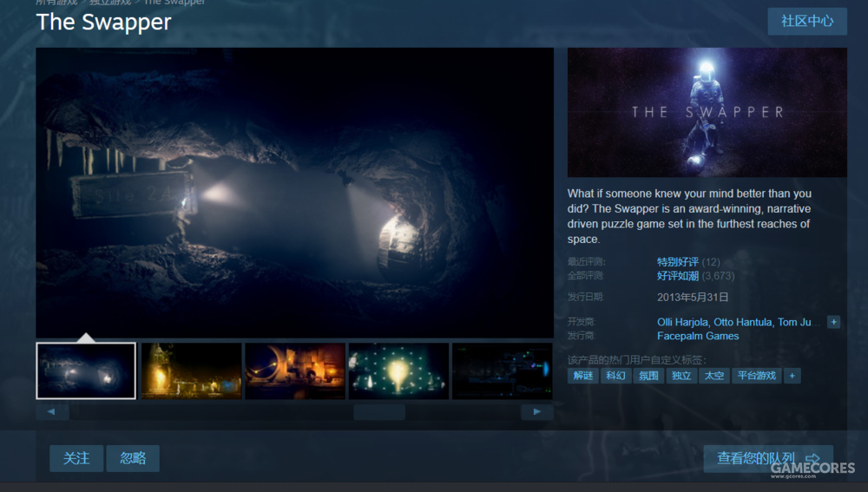Open the 科幻 tag

(615, 376)
